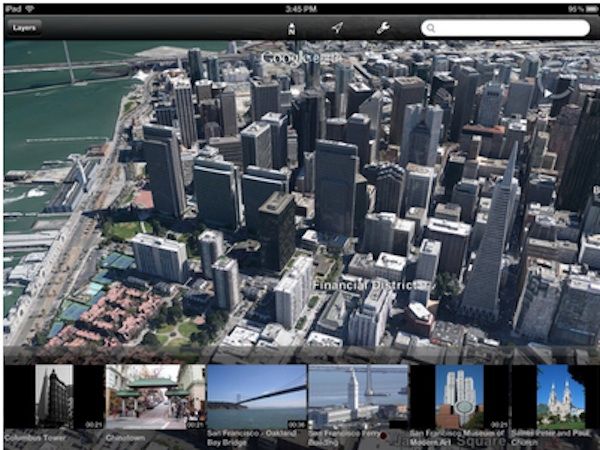Tap the Financial District map label
The height and width of the screenshot is (450, 600).
pos(356,284)
